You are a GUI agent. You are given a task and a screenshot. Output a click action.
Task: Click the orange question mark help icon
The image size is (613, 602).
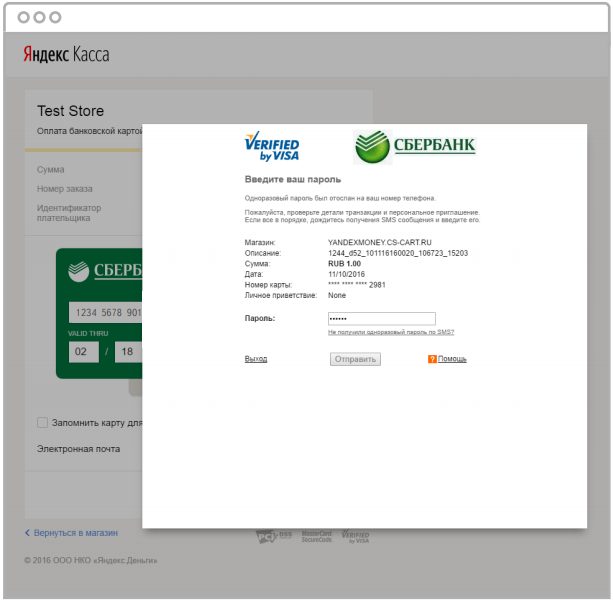[x=432, y=359]
